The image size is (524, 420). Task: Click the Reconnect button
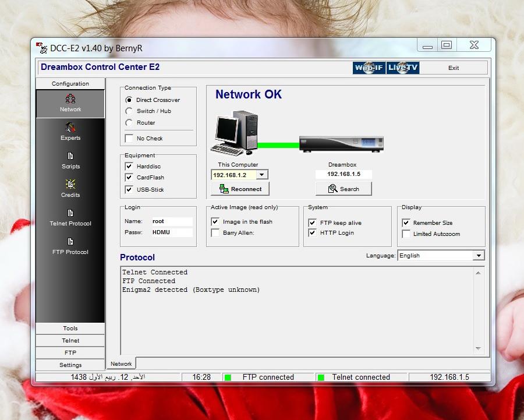coord(240,189)
